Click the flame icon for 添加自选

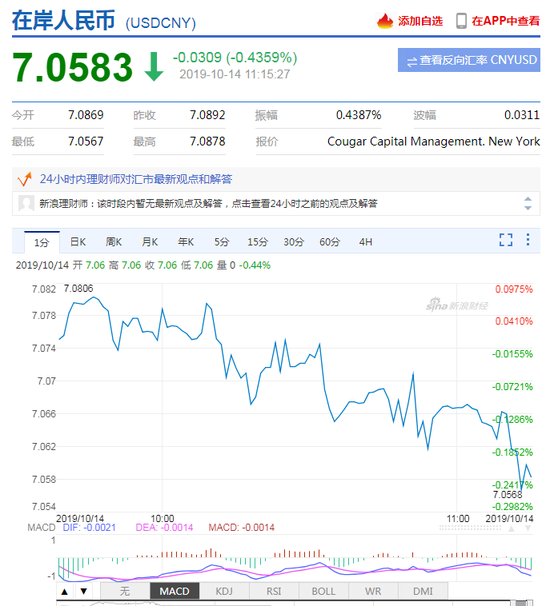(385, 21)
